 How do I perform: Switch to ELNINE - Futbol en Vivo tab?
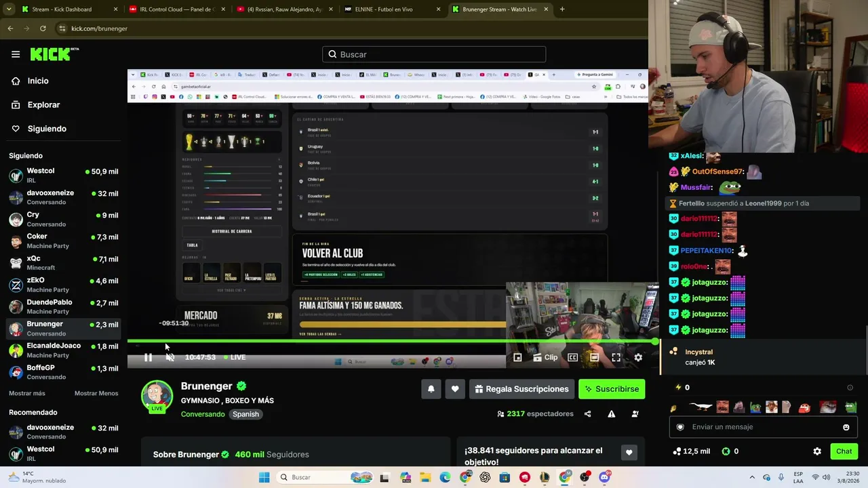[393, 9]
